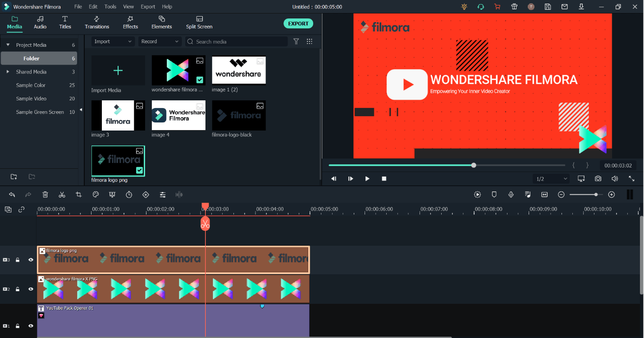Click the lightbulb tips icon in title bar

(464, 7)
